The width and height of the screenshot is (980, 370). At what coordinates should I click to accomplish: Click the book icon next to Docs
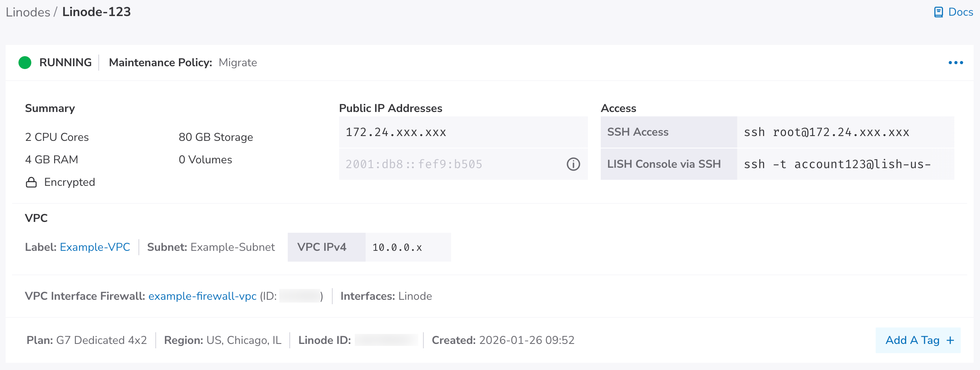(938, 12)
